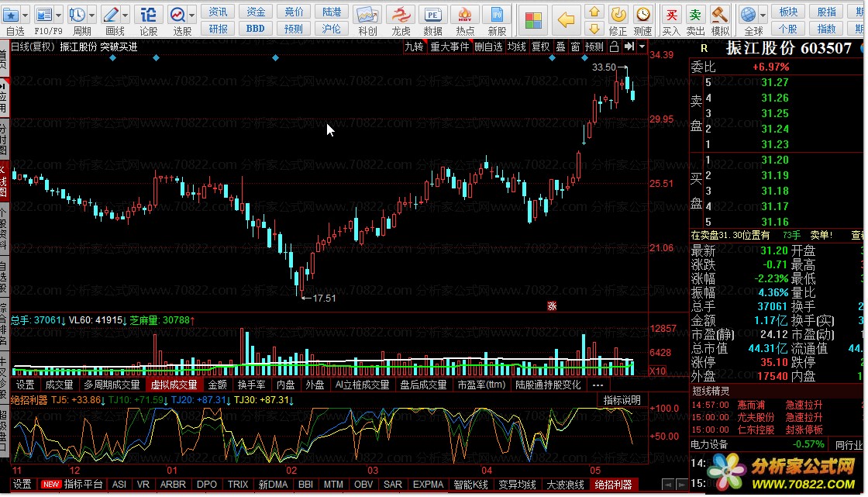Toggle 重大事件 major events display
The width and height of the screenshot is (868, 497).
tap(449, 47)
